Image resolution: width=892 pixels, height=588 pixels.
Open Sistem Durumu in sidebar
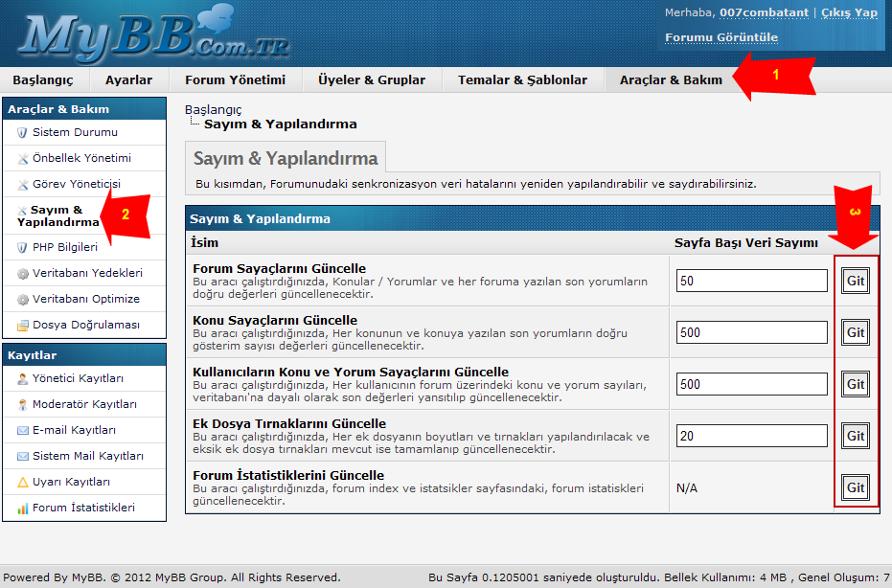click(75, 132)
